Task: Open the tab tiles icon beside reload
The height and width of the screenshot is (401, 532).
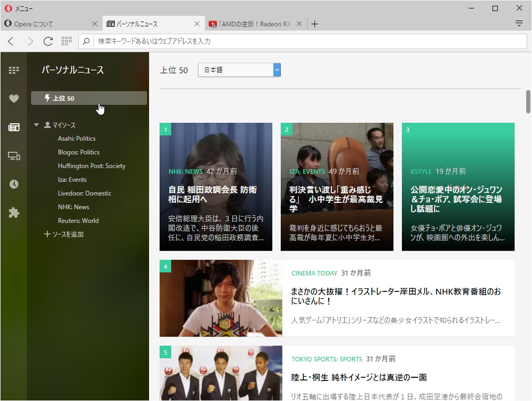Action: (x=66, y=41)
